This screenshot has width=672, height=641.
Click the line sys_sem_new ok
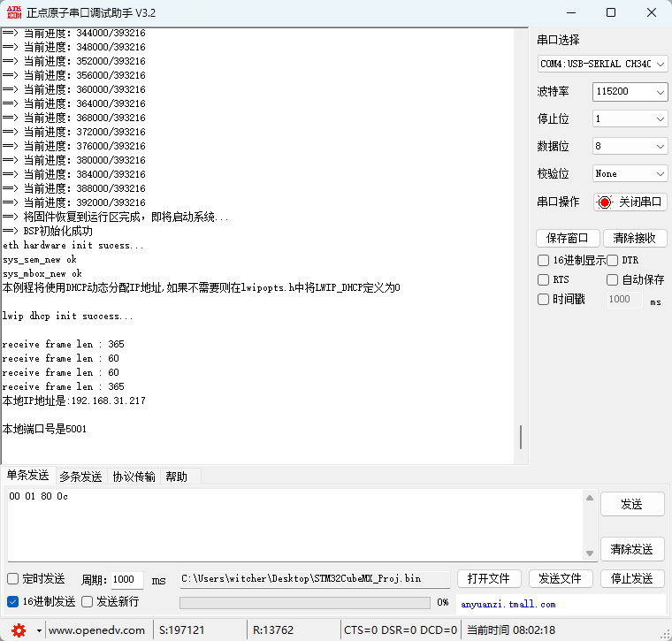[x=40, y=260]
